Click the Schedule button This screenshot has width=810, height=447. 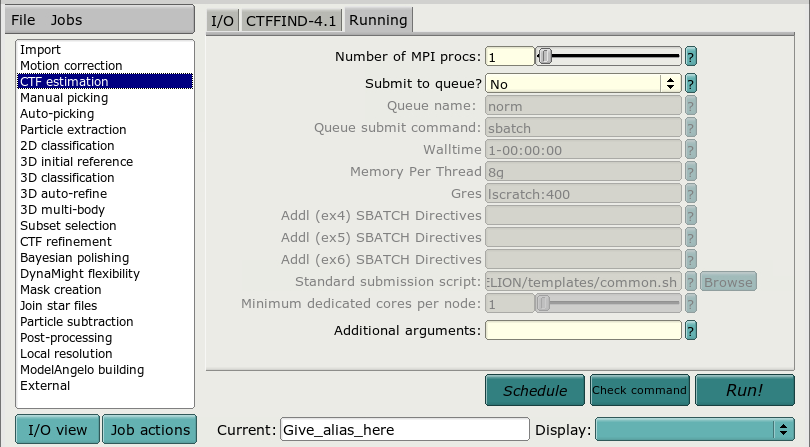pyautogui.click(x=535, y=390)
